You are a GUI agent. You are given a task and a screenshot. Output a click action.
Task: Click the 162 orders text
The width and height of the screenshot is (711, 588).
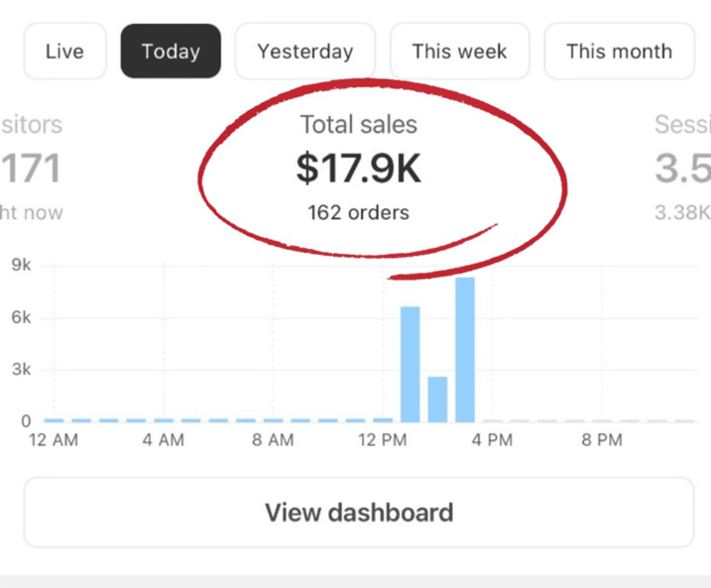point(358,212)
